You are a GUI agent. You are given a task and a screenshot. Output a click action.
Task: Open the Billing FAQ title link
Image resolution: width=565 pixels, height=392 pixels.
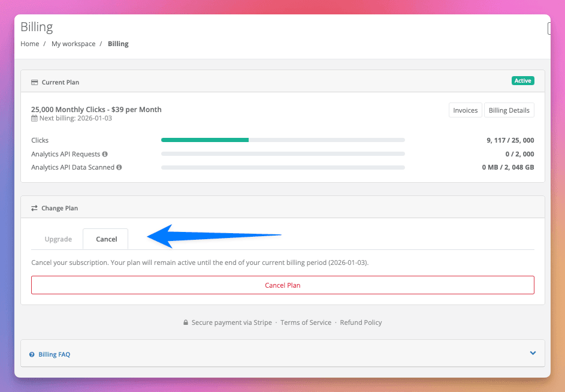54,355
